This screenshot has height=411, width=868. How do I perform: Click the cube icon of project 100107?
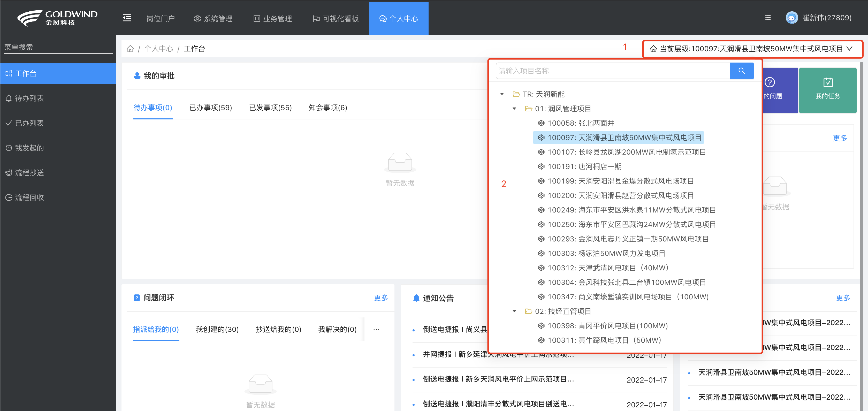(541, 152)
